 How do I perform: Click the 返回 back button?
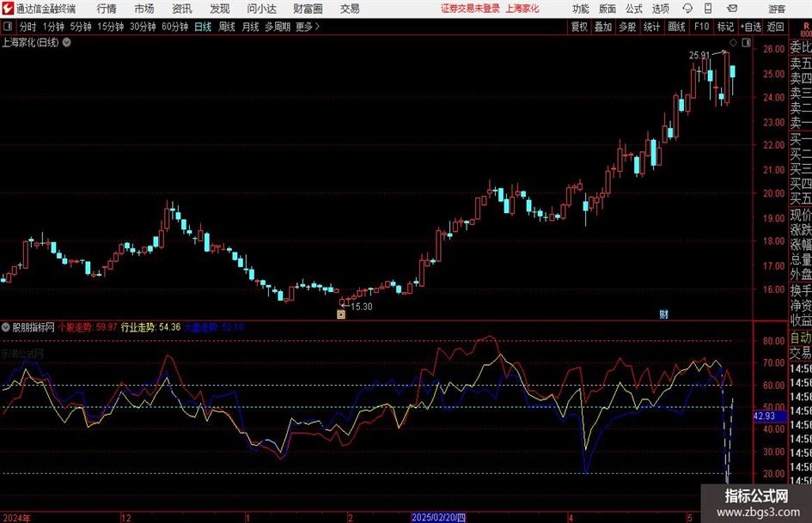pos(775,27)
